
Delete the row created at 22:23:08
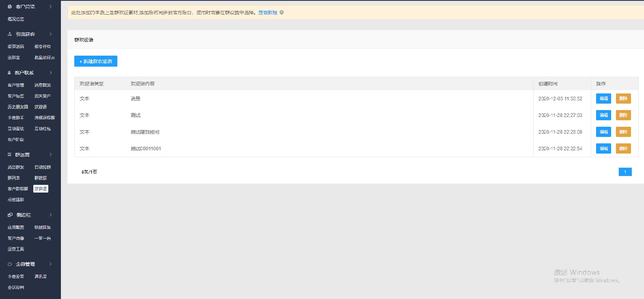(x=623, y=132)
